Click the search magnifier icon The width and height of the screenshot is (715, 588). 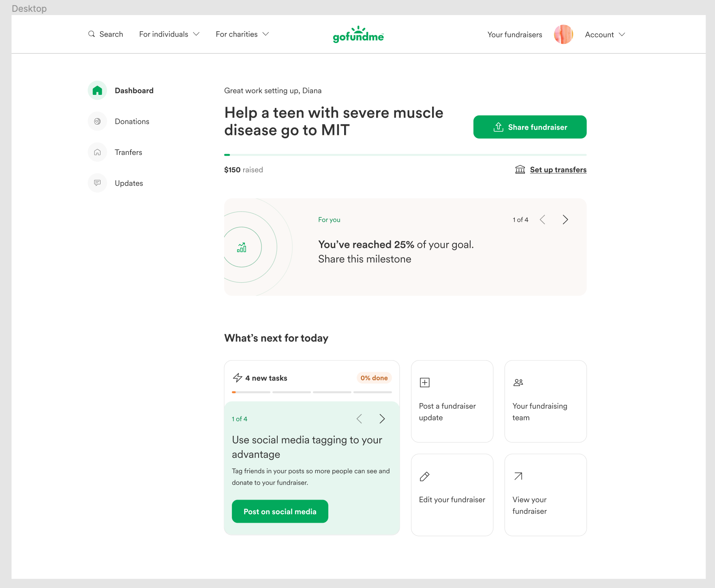tap(92, 34)
